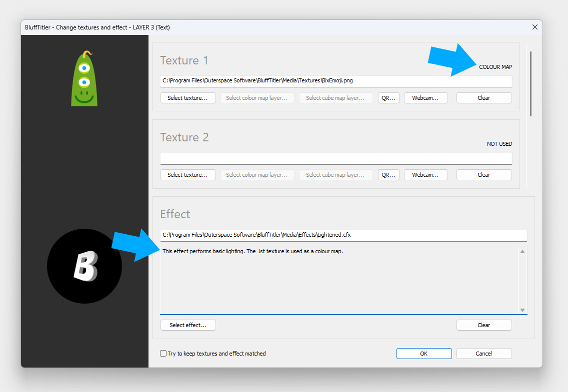Click the Texture 1 path field with BixEmoji.png

[x=336, y=81]
